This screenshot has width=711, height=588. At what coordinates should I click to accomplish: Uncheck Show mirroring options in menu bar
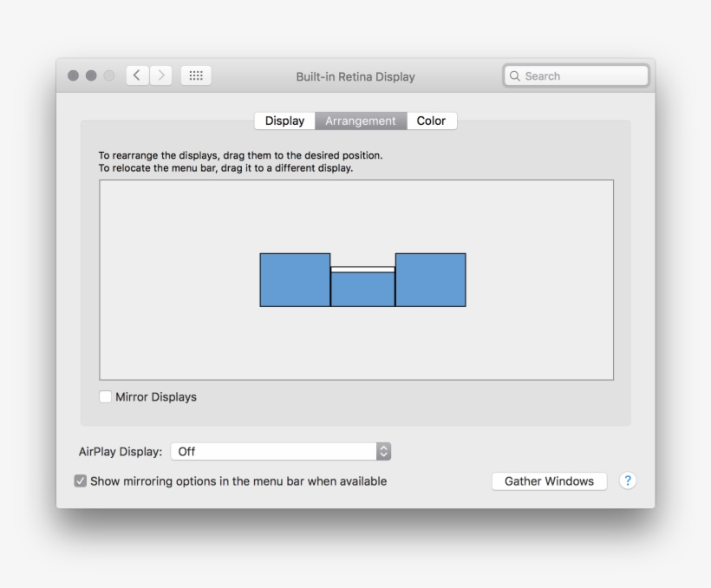pyautogui.click(x=81, y=480)
